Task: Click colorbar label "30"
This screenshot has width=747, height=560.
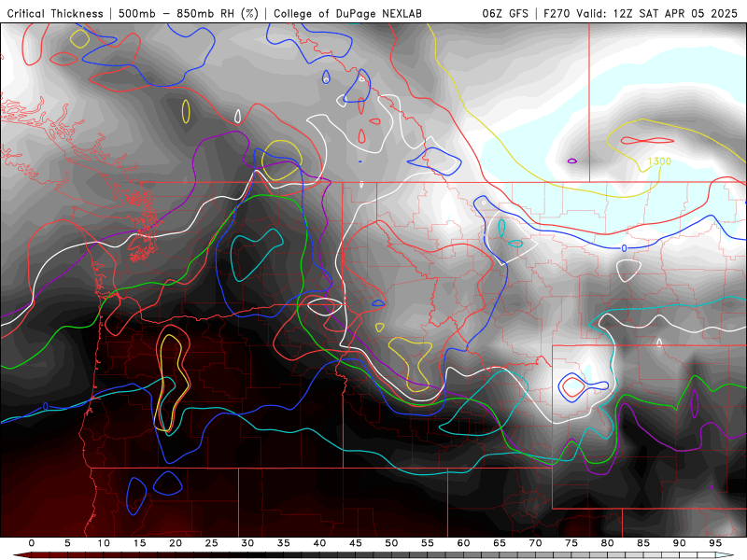Action: tap(247, 543)
